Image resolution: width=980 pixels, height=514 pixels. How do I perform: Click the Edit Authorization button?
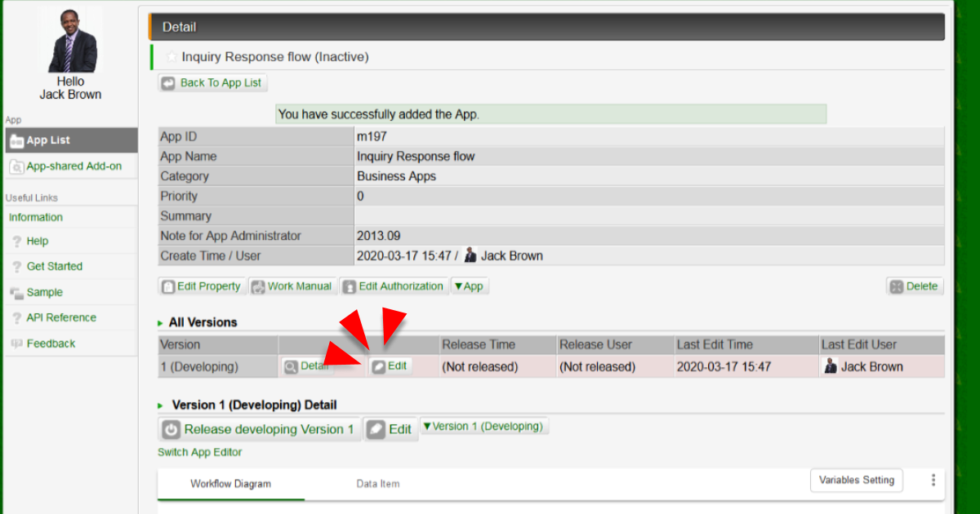pyautogui.click(x=394, y=286)
